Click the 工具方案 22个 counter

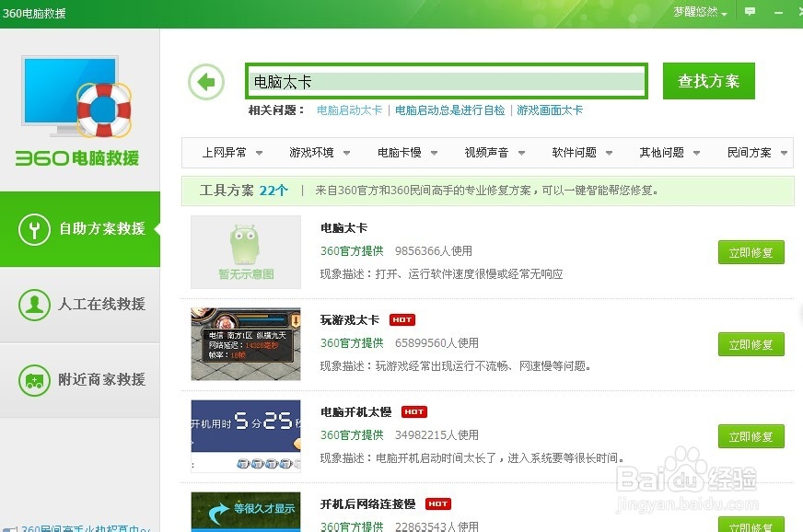click(x=240, y=191)
